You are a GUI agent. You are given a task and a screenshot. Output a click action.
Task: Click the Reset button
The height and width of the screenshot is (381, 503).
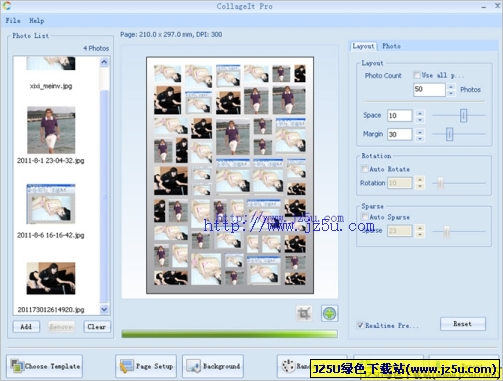pyautogui.click(x=463, y=324)
